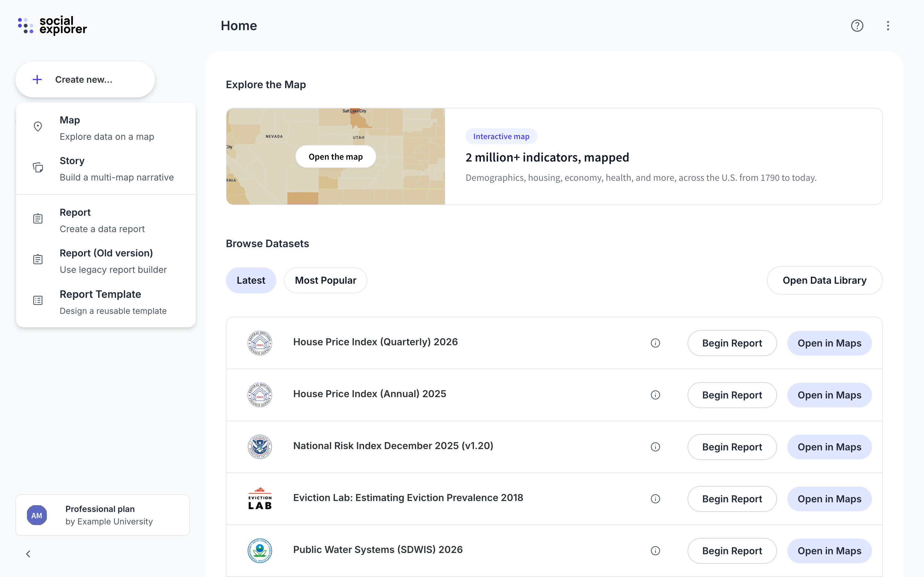Show info for Public Water Systems dataset
Viewport: 924px width, 577px height.
tap(655, 551)
